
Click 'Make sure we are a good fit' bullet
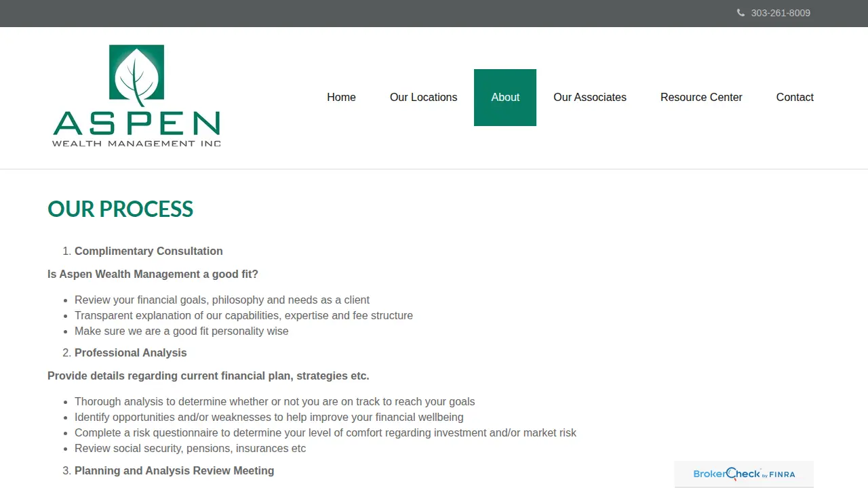point(181,331)
